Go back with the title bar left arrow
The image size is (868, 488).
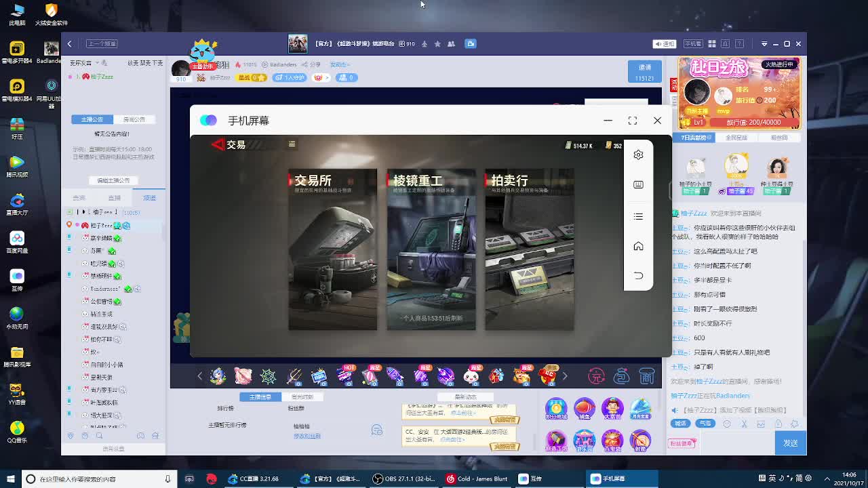tap(69, 43)
